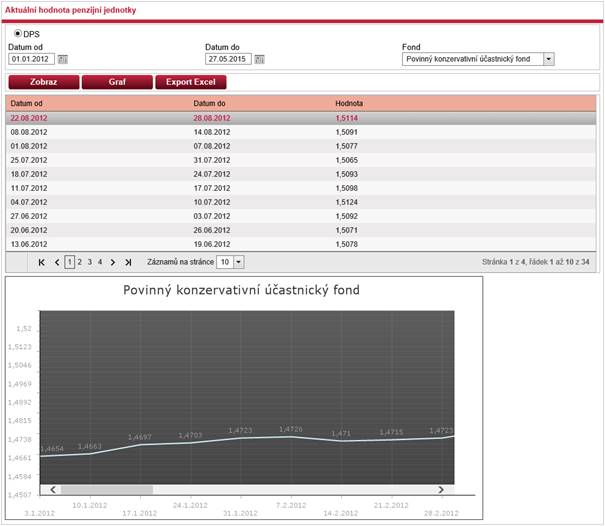Go to next page of records
Image resolution: width=605 pixels, height=526 pixels.
point(113,262)
